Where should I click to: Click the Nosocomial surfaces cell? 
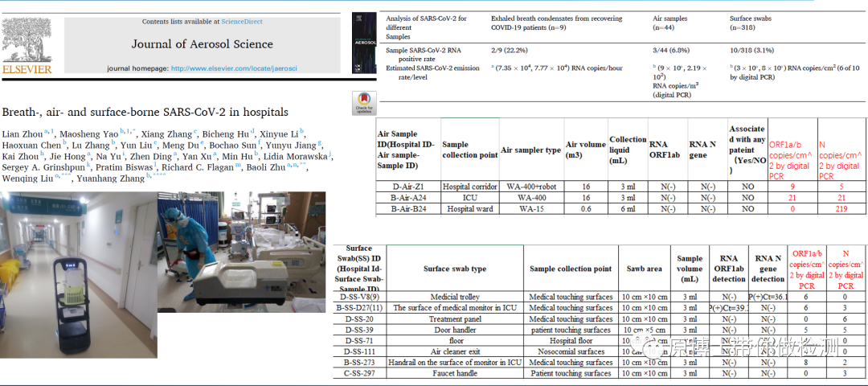[x=571, y=351]
